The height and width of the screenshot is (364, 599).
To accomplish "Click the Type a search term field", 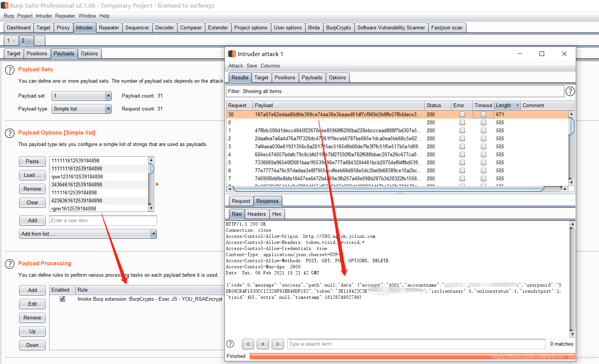I will [x=416, y=344].
